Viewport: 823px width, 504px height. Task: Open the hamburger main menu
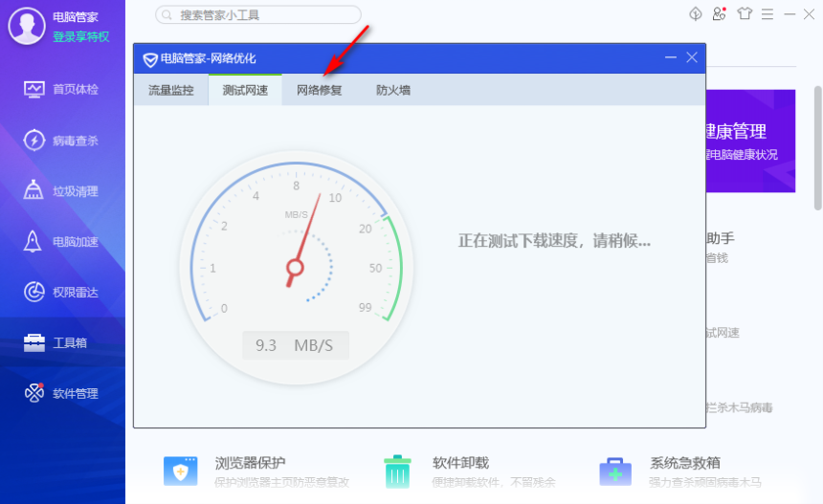768,14
